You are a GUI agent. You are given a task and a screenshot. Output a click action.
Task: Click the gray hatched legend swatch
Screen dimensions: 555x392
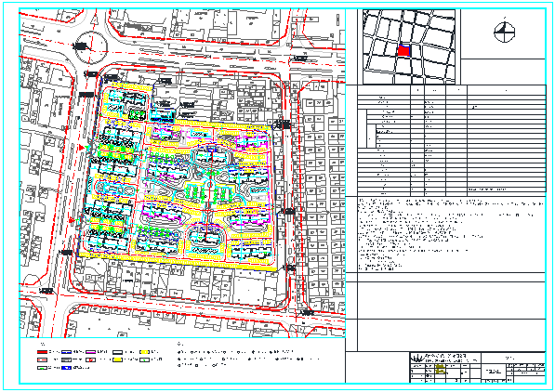tap(67, 359)
